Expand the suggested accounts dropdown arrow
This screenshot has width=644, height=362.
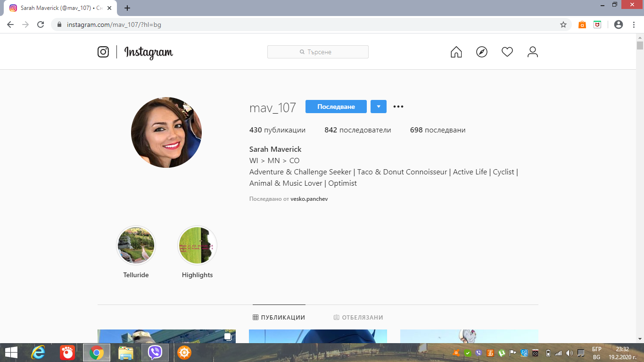(378, 107)
